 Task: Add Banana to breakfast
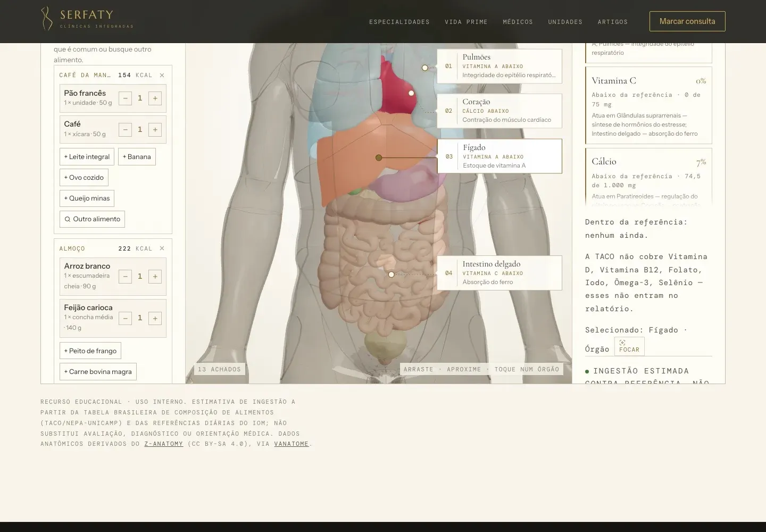pos(137,156)
